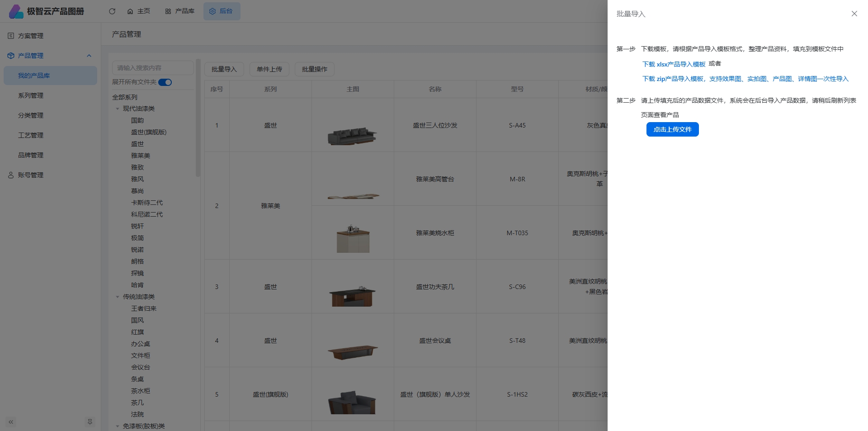Screen dimensions: 868x431
Task: Select 雅莱美 series in the tree
Action: 141,156
